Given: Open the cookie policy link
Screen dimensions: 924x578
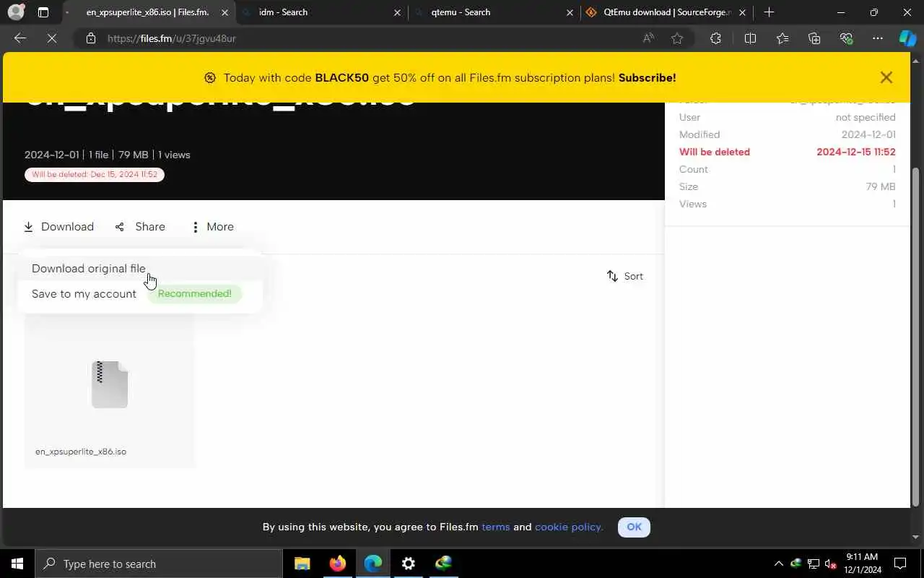Looking at the screenshot, I should pos(569,527).
